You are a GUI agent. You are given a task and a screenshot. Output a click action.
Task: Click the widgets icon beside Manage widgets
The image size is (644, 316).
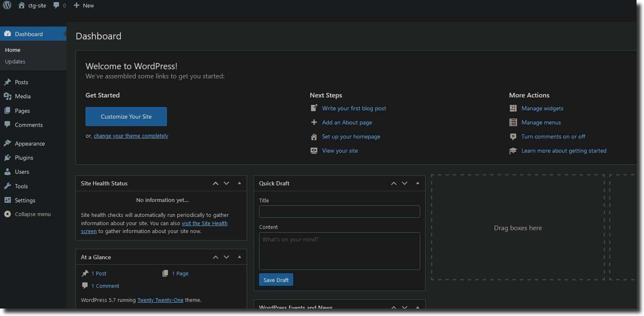513,108
